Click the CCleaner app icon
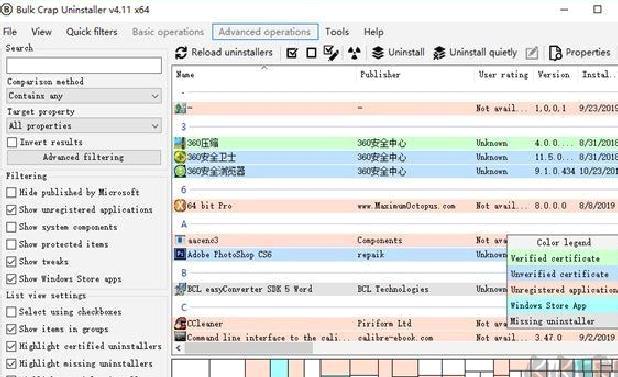This screenshot has width=618, height=377. (180, 323)
